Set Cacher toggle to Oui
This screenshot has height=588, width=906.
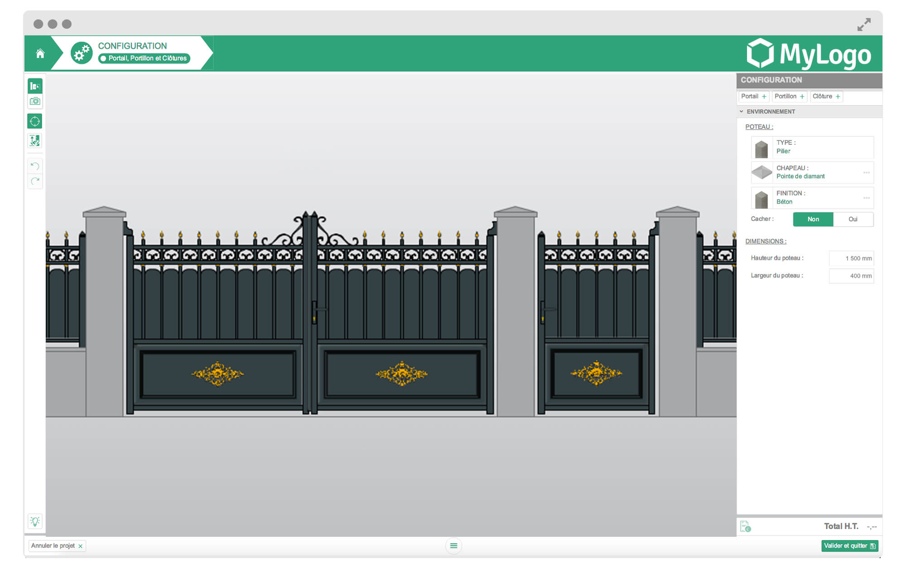[853, 219]
